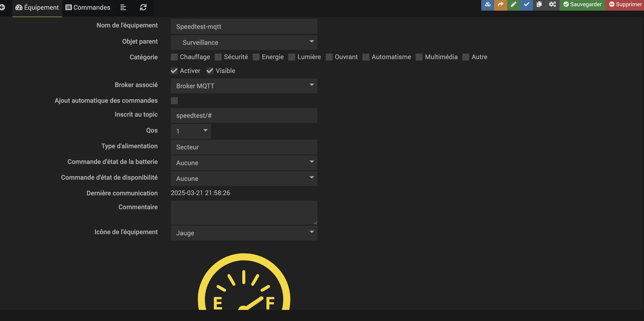The width and height of the screenshot is (644, 321).
Task: Edit the Nom de l'équipement field
Action: click(244, 27)
